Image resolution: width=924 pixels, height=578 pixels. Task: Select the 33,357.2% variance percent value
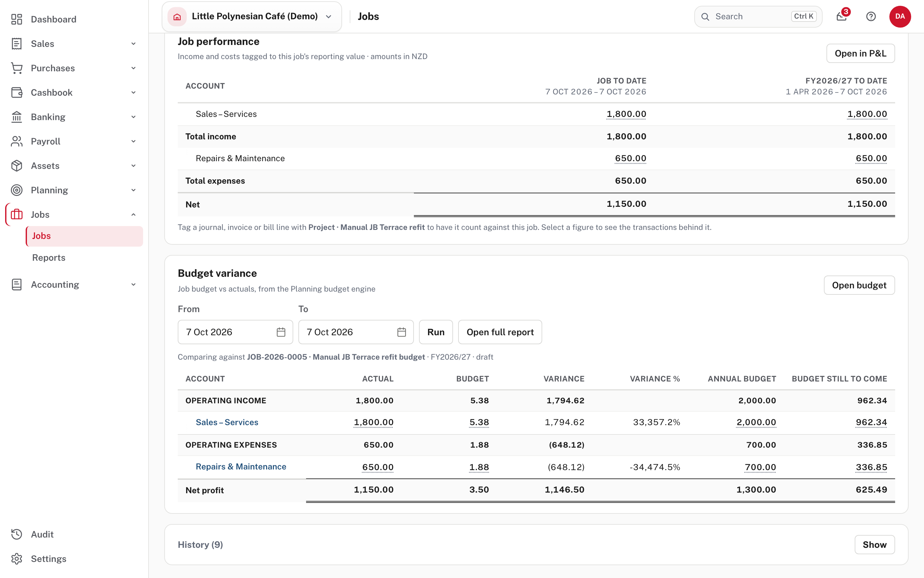pos(656,422)
